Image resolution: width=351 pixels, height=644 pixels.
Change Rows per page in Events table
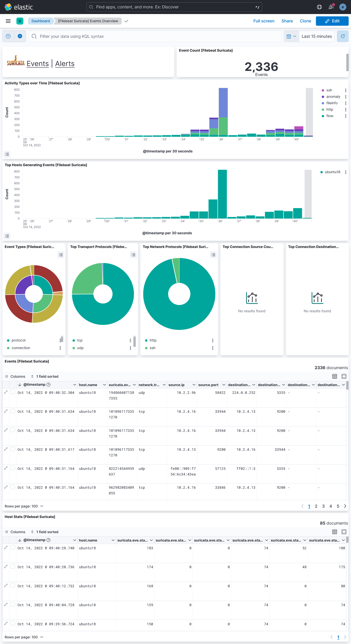coord(24,506)
